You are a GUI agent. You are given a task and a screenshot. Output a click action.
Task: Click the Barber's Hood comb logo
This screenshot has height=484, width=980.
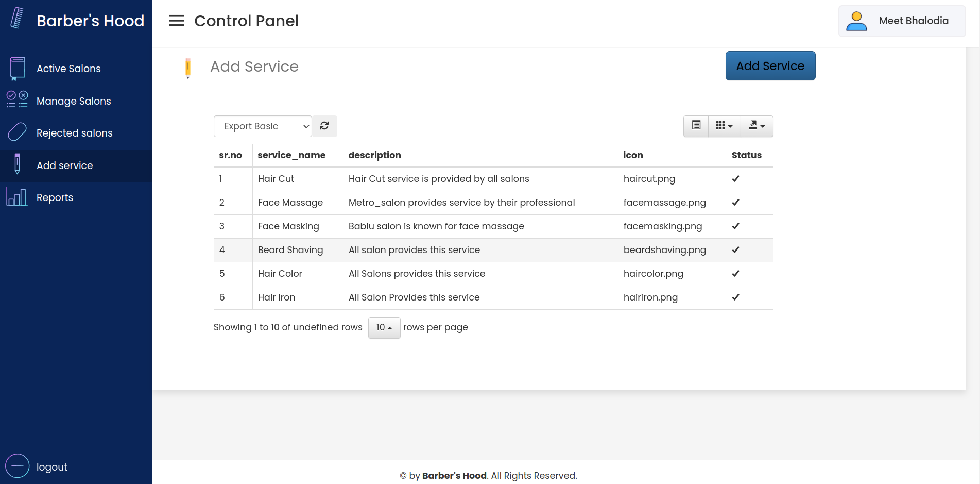[16, 19]
